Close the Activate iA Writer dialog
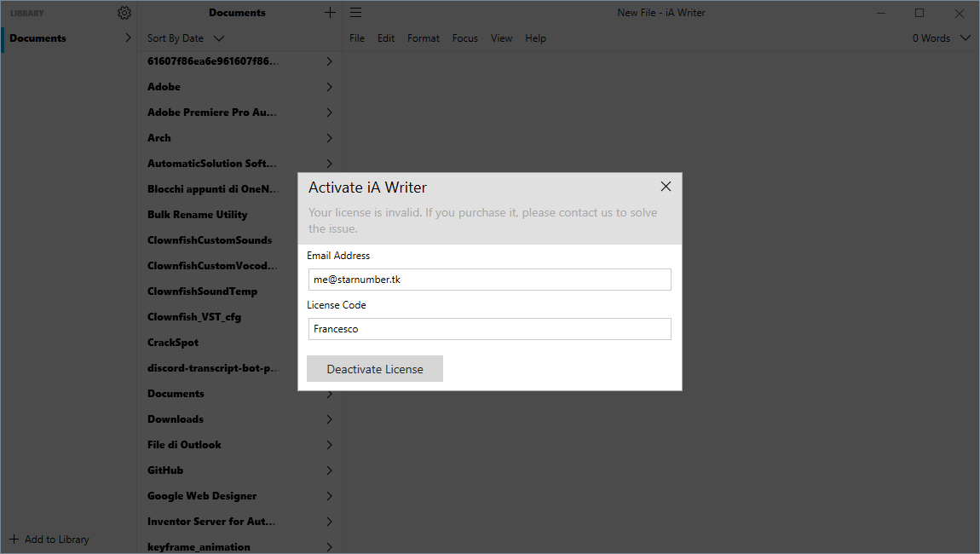 666,187
